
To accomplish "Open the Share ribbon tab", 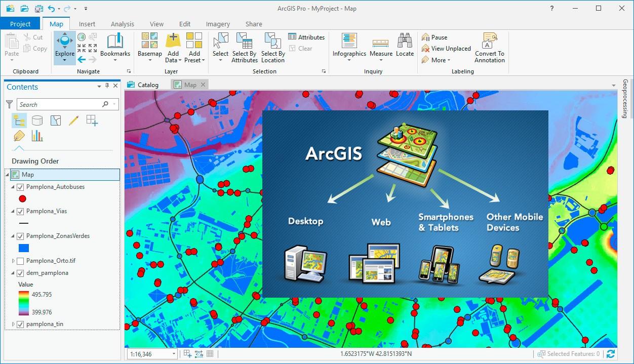I will [254, 24].
